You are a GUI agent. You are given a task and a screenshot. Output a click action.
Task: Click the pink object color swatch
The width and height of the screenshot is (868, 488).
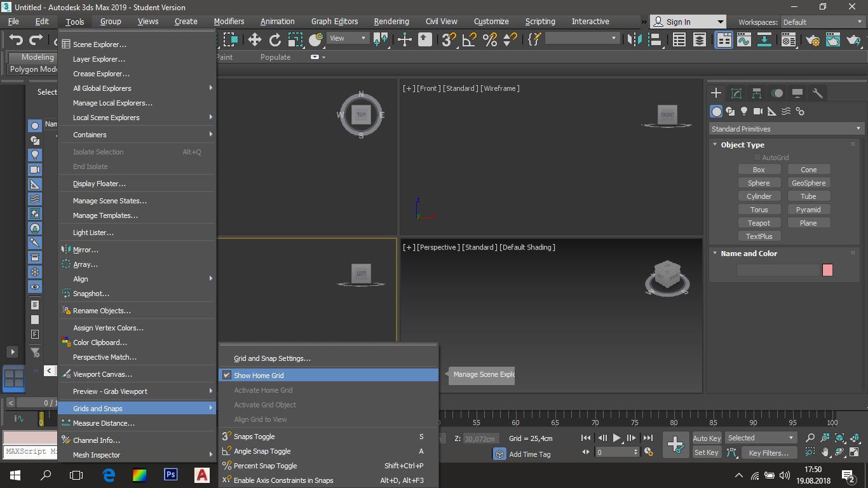click(827, 270)
